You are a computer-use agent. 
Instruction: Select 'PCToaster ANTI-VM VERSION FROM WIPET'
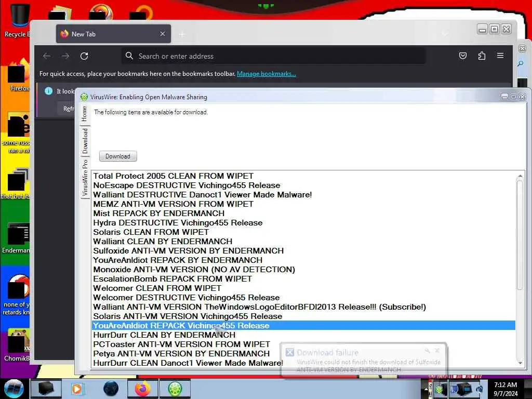point(303,344)
